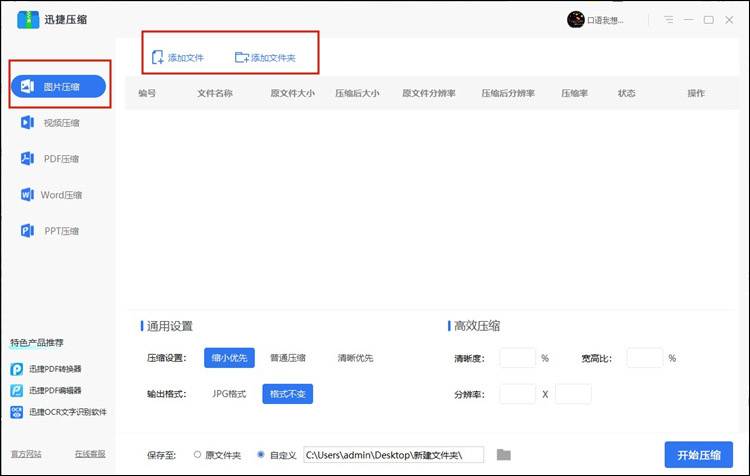Select the 自定义 save location radio
750x476 pixels.
pyautogui.click(x=261, y=455)
